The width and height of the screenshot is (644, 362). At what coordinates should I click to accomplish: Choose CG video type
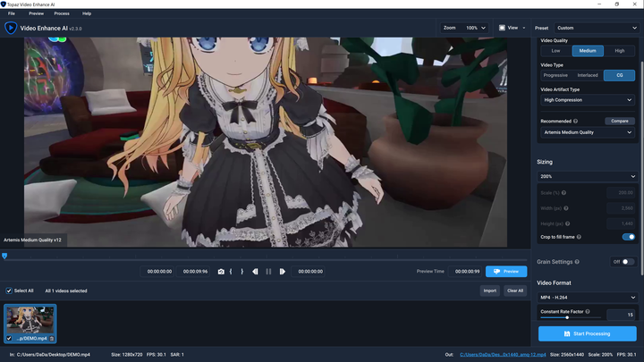pos(619,75)
